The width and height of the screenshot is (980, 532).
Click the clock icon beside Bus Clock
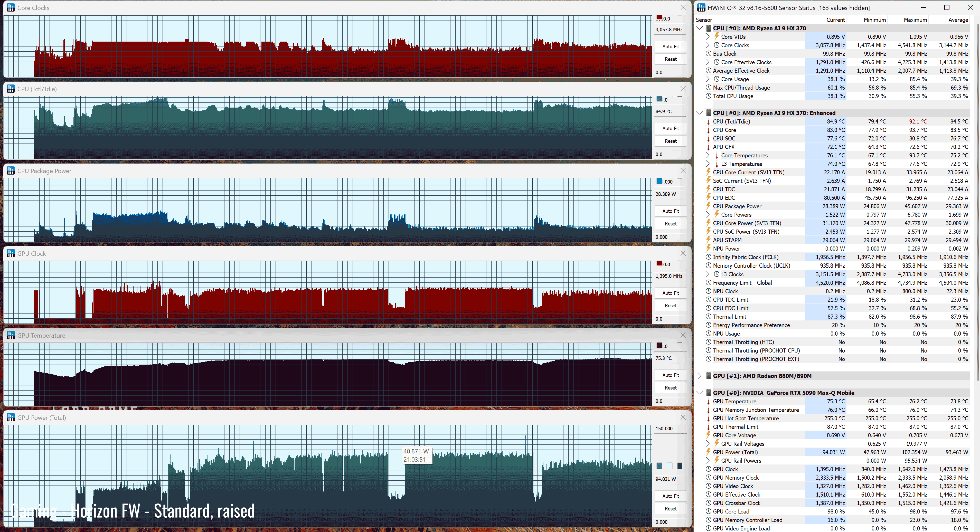point(708,54)
